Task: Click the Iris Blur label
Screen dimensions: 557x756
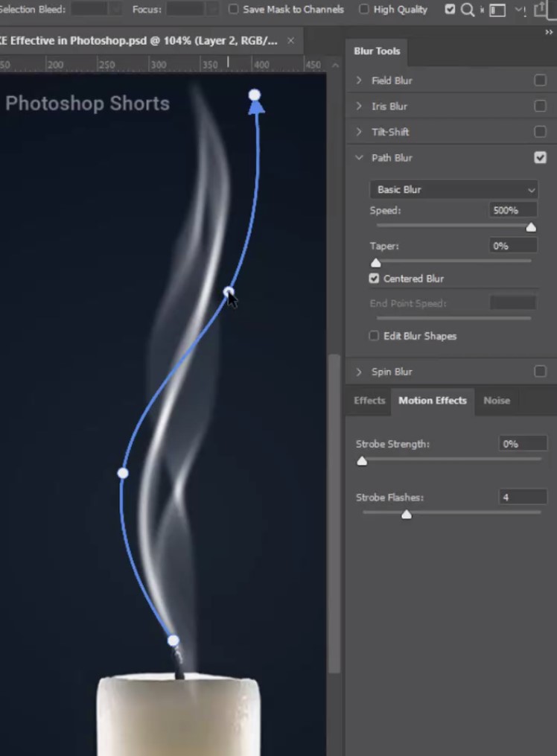Action: point(389,106)
